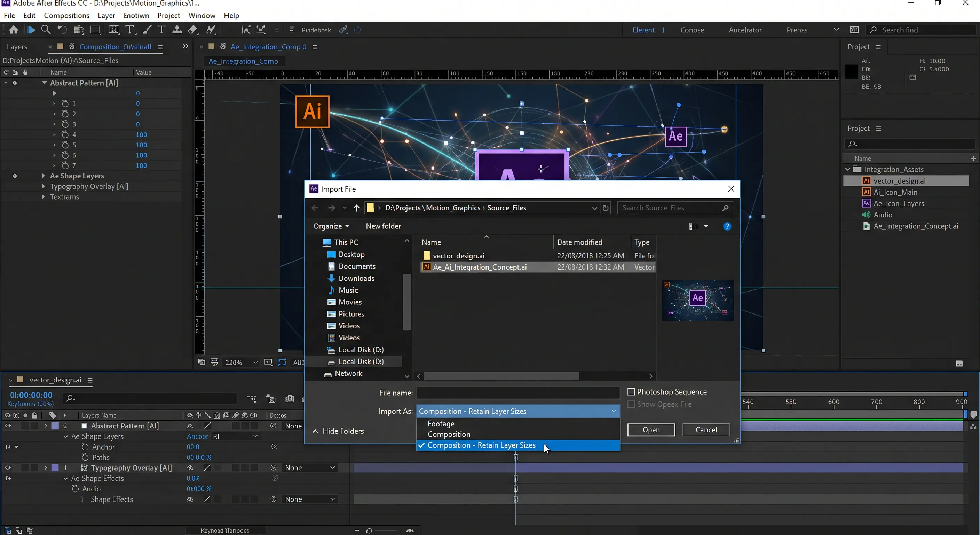Expand the Typography Overlay [AI] group
Image resolution: width=980 pixels, height=535 pixels.
coord(44,187)
